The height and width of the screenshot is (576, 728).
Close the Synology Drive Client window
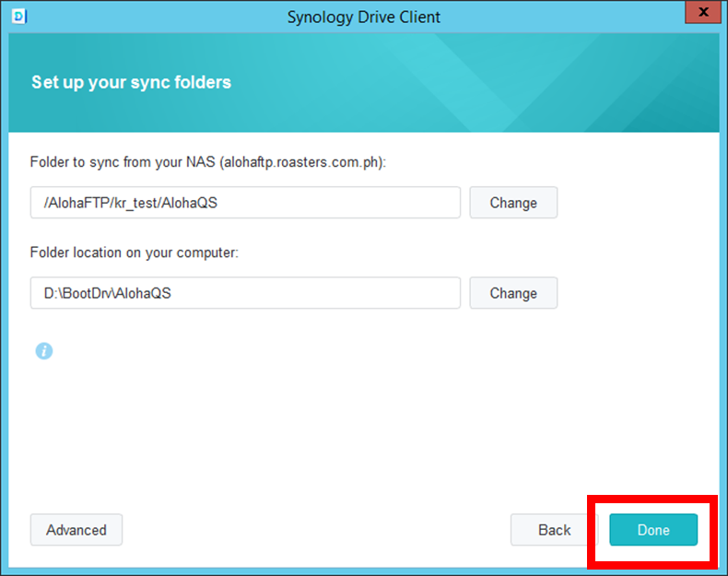click(703, 12)
